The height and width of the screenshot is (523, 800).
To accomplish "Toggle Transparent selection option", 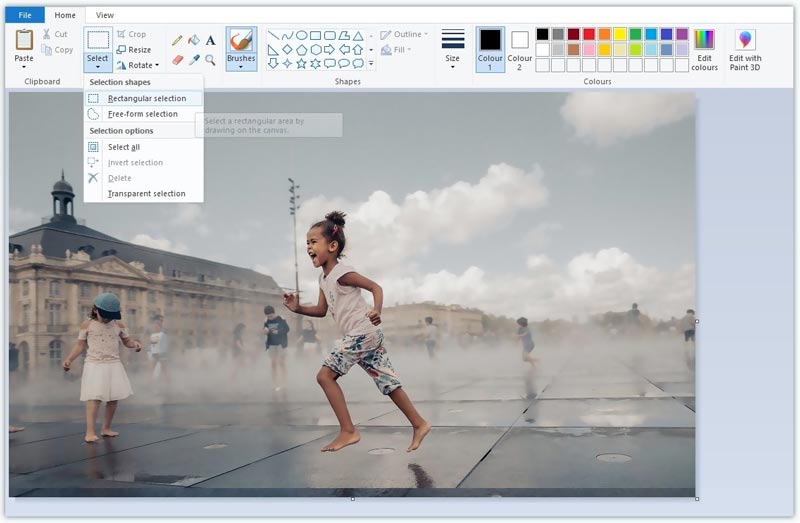I will click(x=146, y=193).
